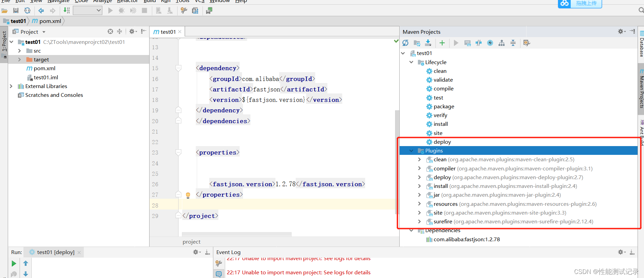
Task: Click the Event Log wrench settings icon
Action: tap(219, 263)
